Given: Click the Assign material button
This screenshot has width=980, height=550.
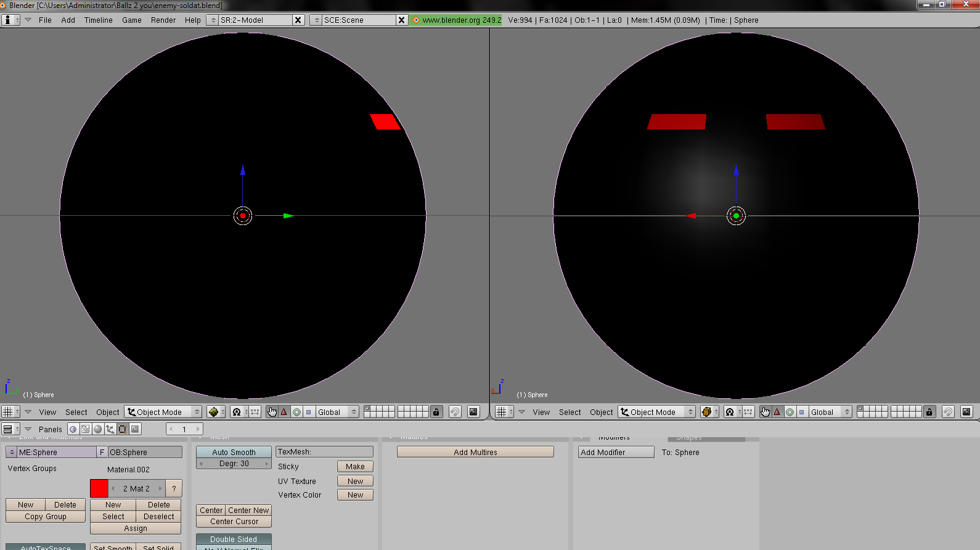Looking at the screenshot, I should tap(136, 528).
